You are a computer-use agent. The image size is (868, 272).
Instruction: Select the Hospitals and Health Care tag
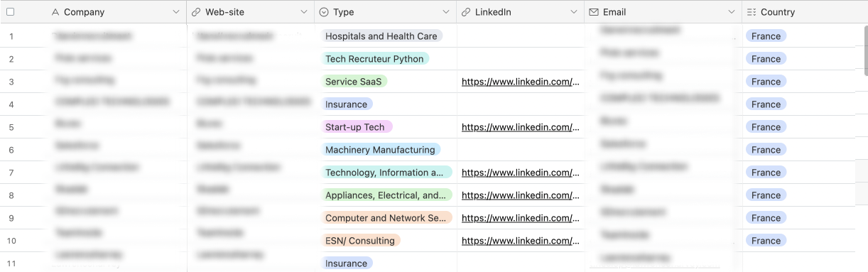(x=381, y=36)
